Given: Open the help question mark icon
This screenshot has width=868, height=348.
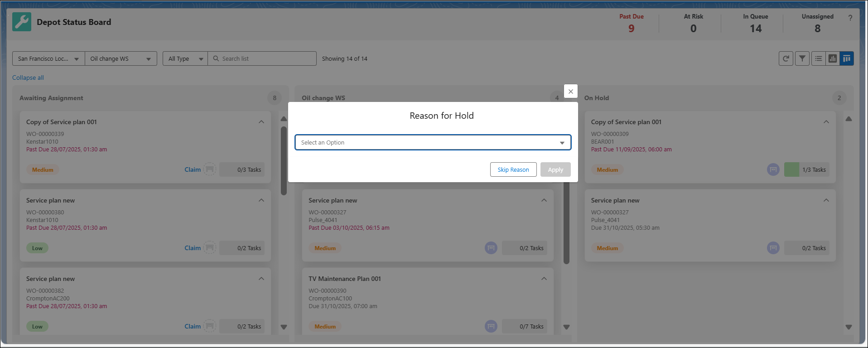Looking at the screenshot, I should click(x=850, y=18).
